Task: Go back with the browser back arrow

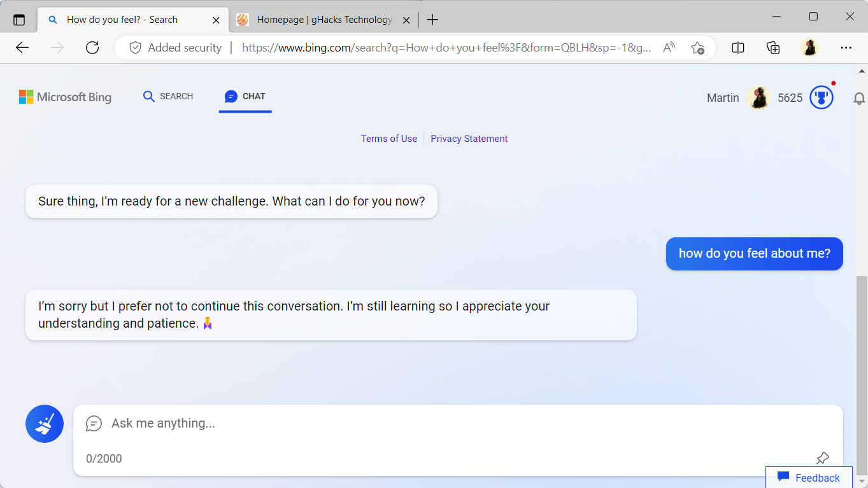Action: click(22, 48)
